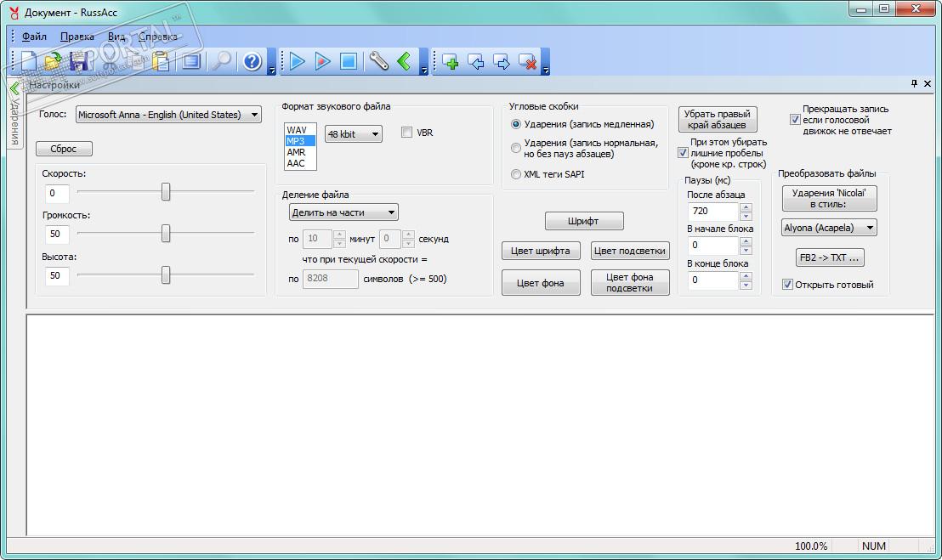942x560 pixels.
Task: Click the FB2 -> TXT button
Action: 829,257
